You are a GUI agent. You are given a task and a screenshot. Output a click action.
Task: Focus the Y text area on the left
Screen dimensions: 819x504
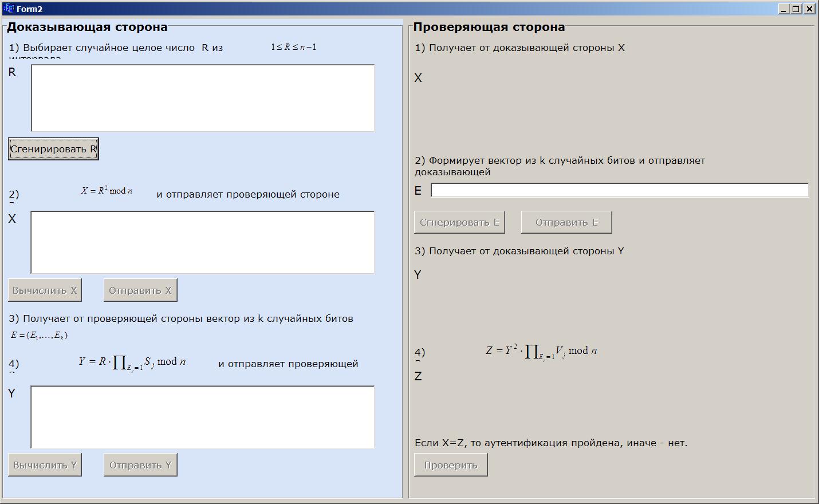[203, 417]
